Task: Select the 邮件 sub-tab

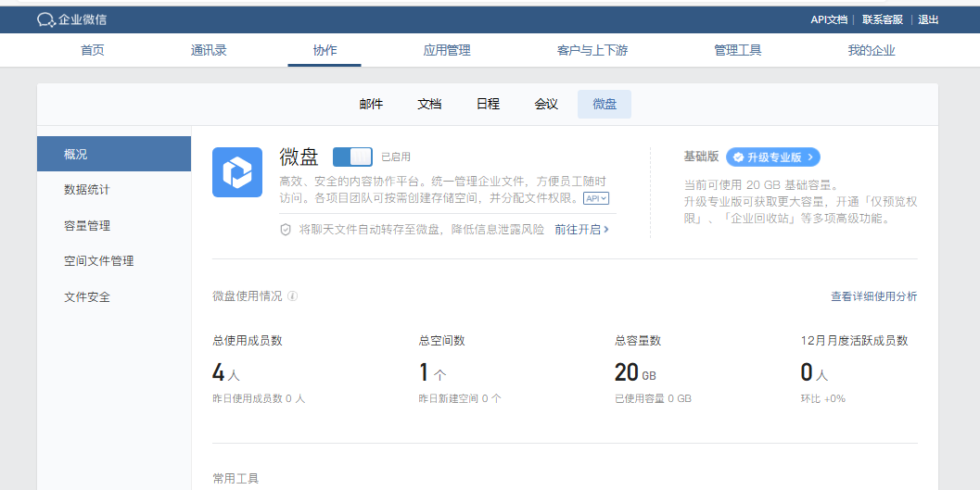Action: (x=371, y=105)
